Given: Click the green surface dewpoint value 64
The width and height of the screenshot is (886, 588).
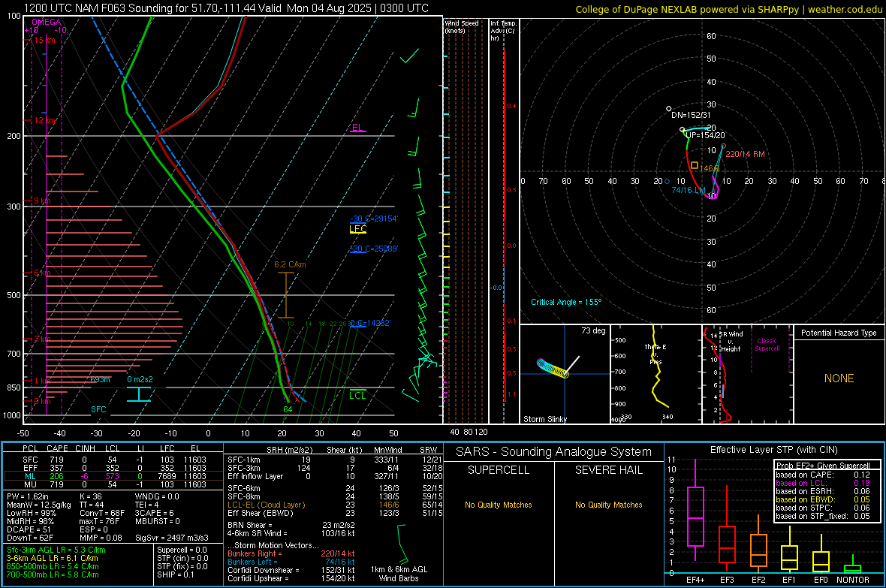Looking at the screenshot, I should pyautogui.click(x=288, y=409).
